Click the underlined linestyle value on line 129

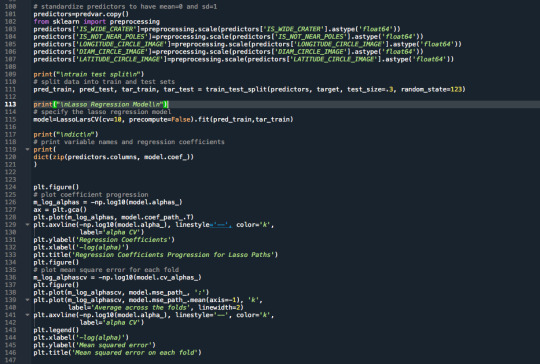tap(221, 225)
